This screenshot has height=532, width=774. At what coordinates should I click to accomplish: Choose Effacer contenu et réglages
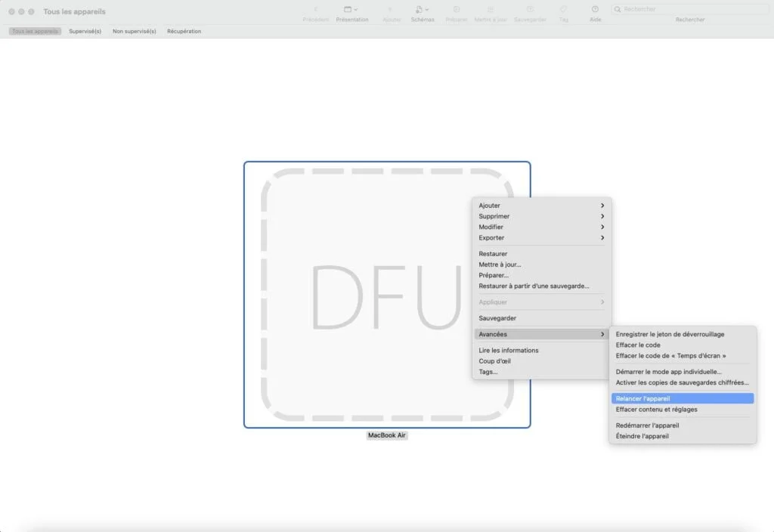[682, 409]
